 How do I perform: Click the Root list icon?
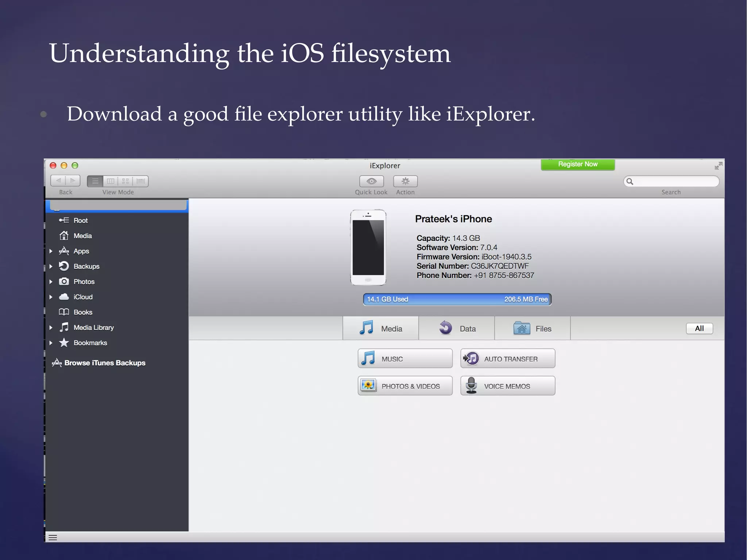click(64, 220)
